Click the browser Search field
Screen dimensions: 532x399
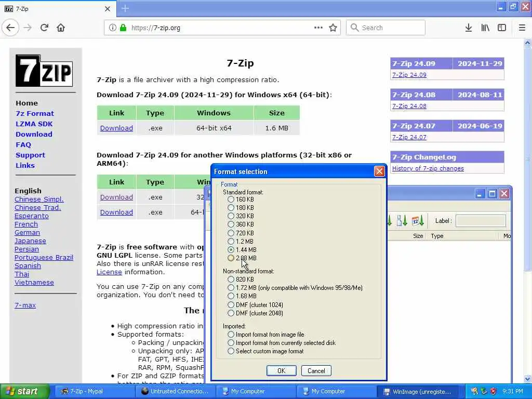(385, 28)
